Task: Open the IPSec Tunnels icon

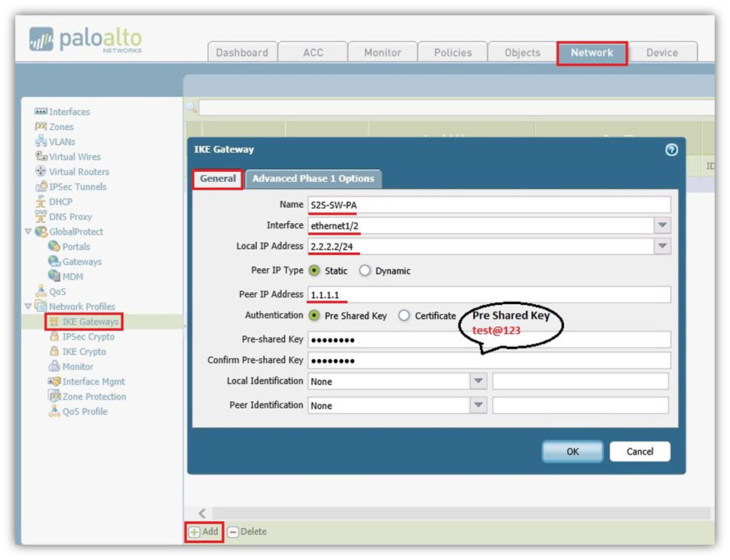Action: point(41,186)
